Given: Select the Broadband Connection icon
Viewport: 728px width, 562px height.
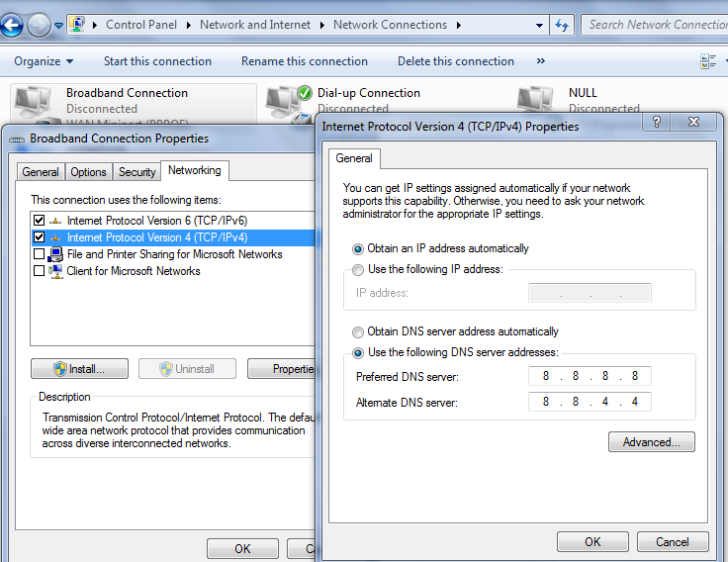Looking at the screenshot, I should [34, 103].
